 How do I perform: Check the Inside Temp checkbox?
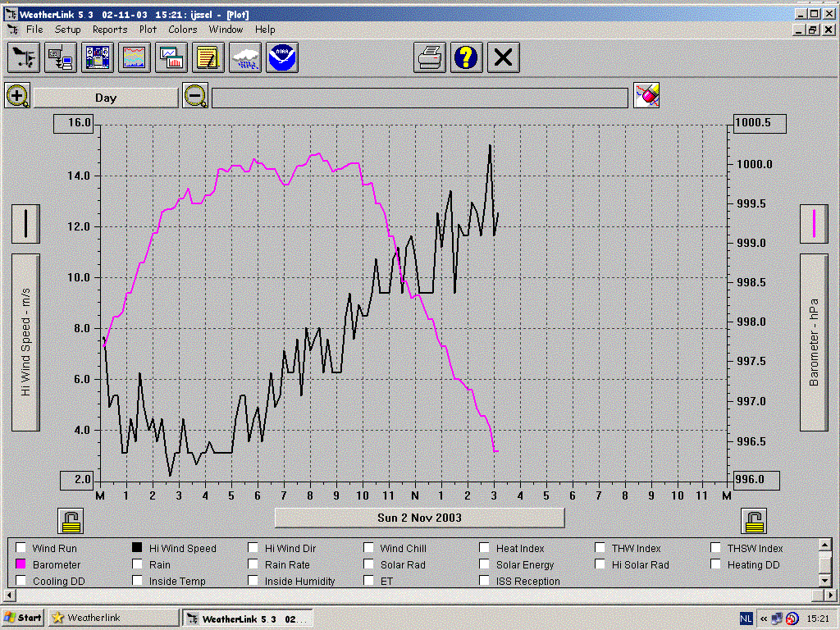click(137, 580)
